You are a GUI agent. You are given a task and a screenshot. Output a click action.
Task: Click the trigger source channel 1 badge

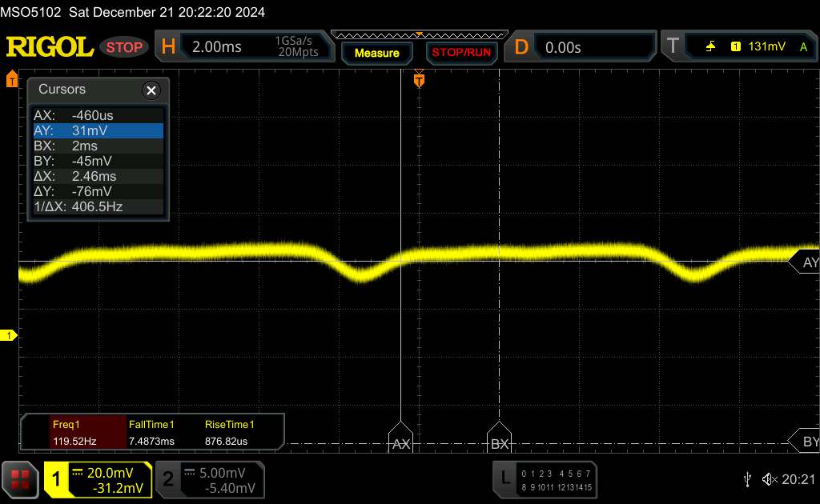point(735,46)
